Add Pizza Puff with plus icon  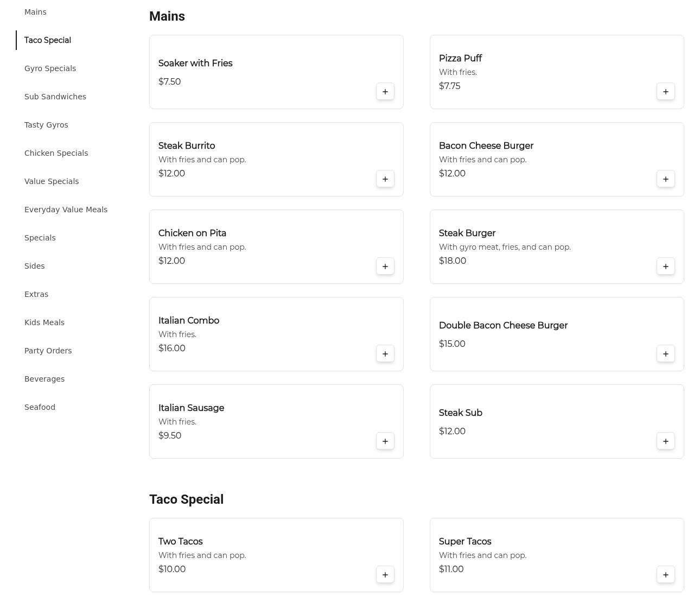click(666, 92)
